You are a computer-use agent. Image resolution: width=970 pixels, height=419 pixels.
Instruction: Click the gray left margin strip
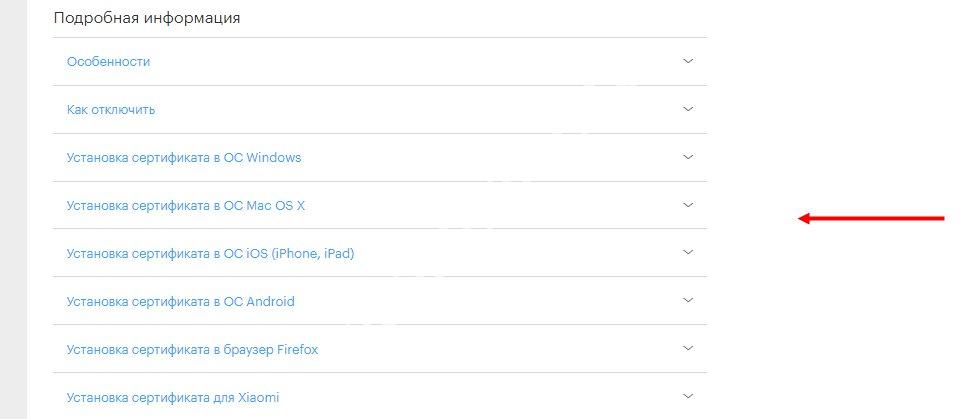(x=13, y=209)
